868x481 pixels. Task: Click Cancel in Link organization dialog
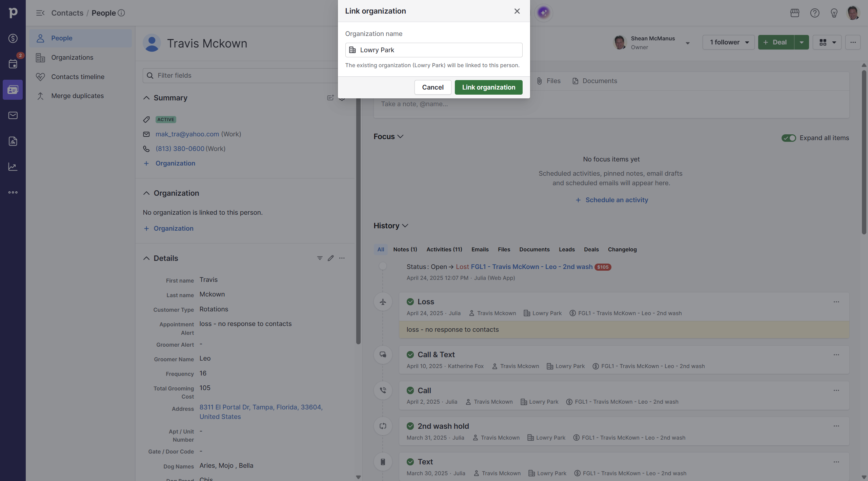point(432,87)
